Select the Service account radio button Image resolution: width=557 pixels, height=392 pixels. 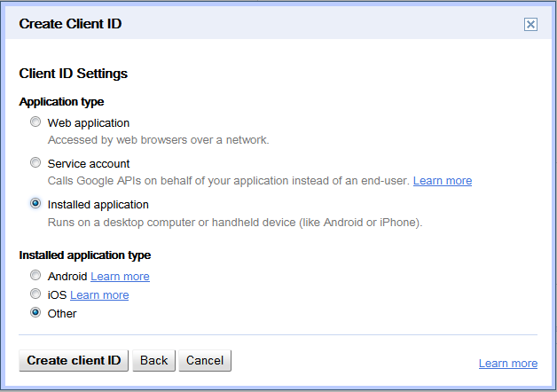[35, 162]
